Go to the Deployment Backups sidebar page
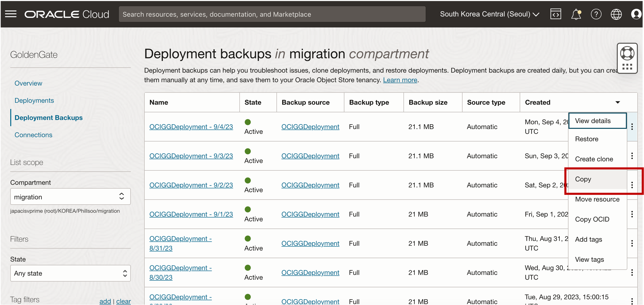The image size is (644, 305). pyautogui.click(x=49, y=118)
